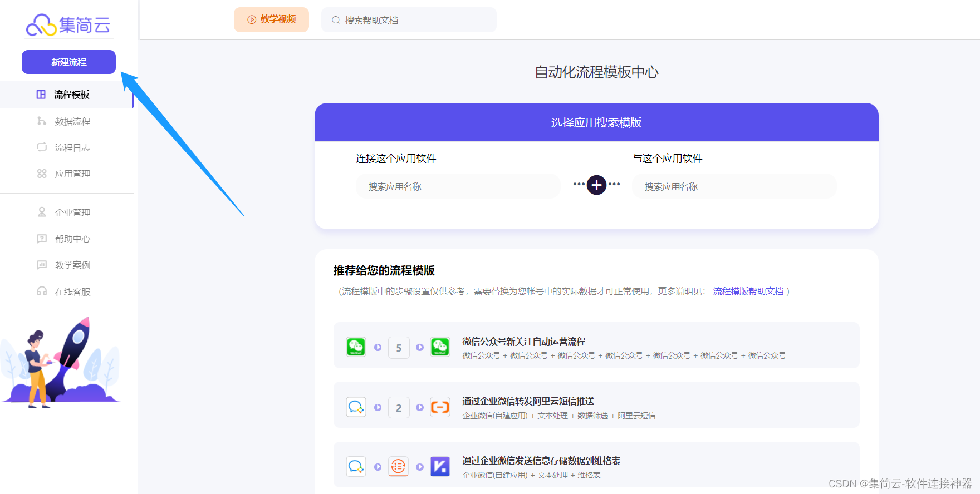Open the 在线客服 sidebar entry
The height and width of the screenshot is (494, 980).
tap(67, 292)
